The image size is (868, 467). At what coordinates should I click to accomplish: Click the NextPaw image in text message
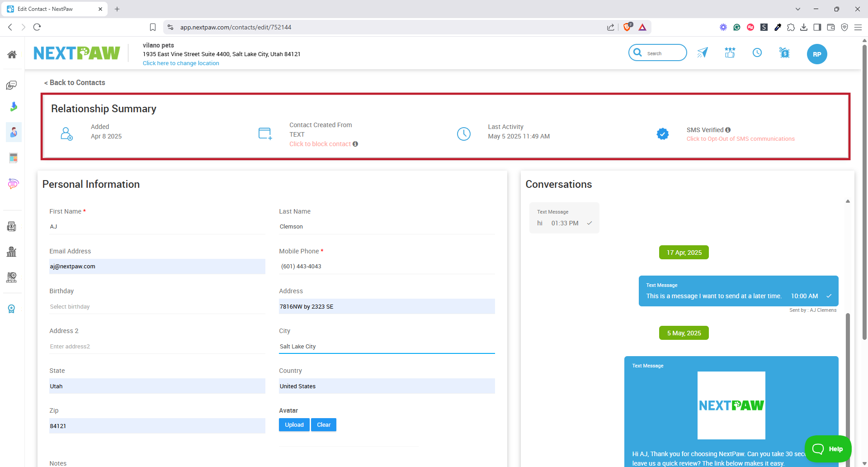point(731,405)
